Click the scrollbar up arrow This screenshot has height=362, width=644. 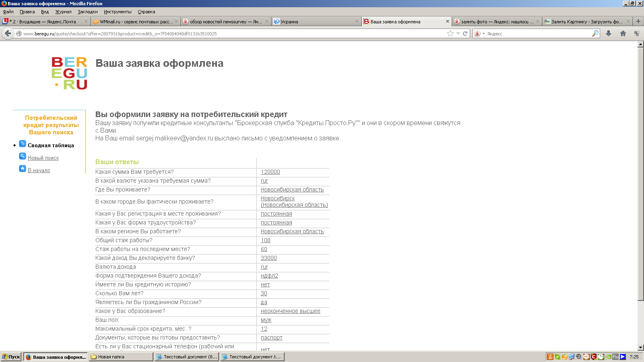(x=641, y=45)
